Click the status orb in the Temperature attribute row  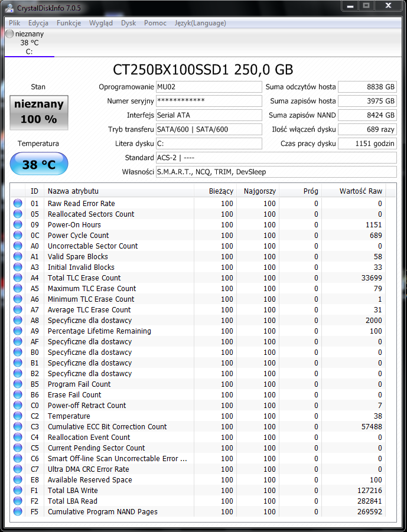coord(18,416)
